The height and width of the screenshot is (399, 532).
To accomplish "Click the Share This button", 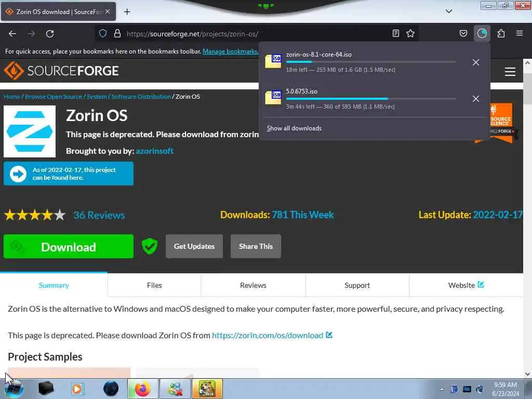I will click(x=256, y=246).
